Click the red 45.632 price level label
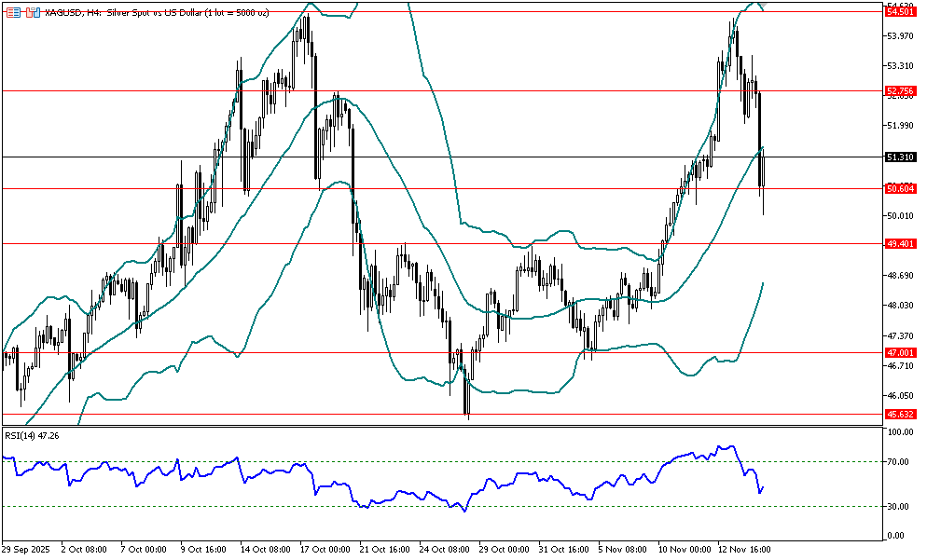The image size is (927, 560). coord(899,414)
